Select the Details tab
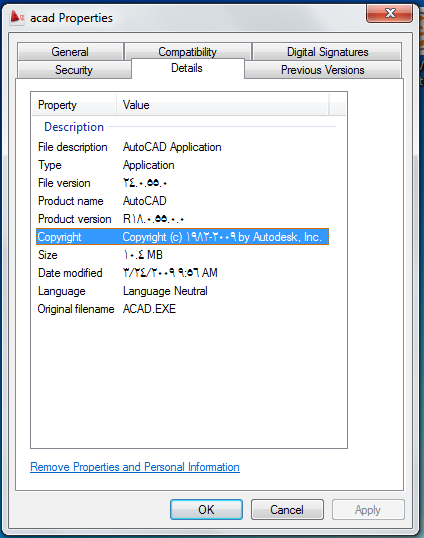Viewport: 424px width, 538px height. pos(187,68)
